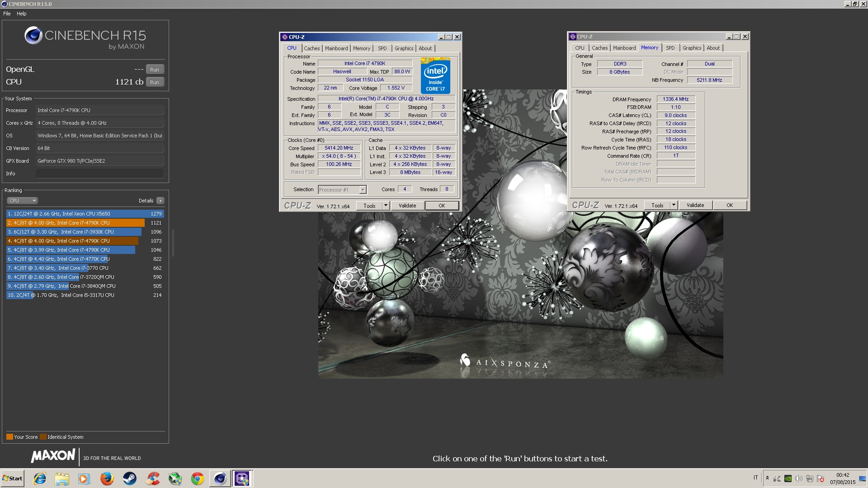Launch Firefox from taskbar
Viewport: 868px width, 488px height.
pos(107,479)
